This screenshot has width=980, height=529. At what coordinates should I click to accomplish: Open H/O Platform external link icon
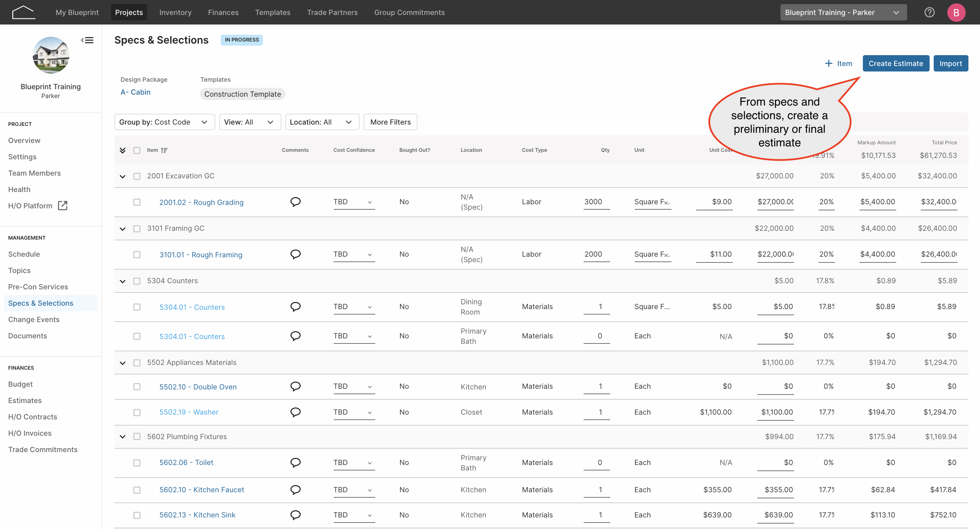[62, 206]
